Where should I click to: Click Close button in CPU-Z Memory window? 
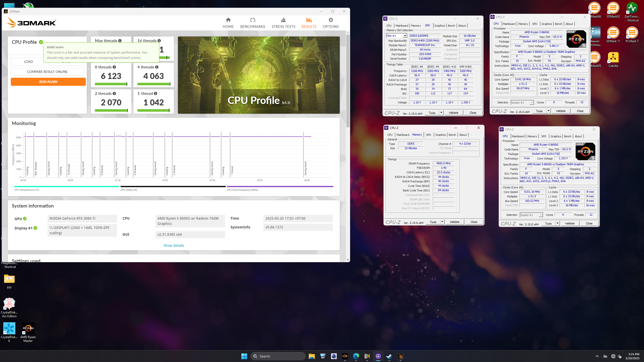click(474, 222)
